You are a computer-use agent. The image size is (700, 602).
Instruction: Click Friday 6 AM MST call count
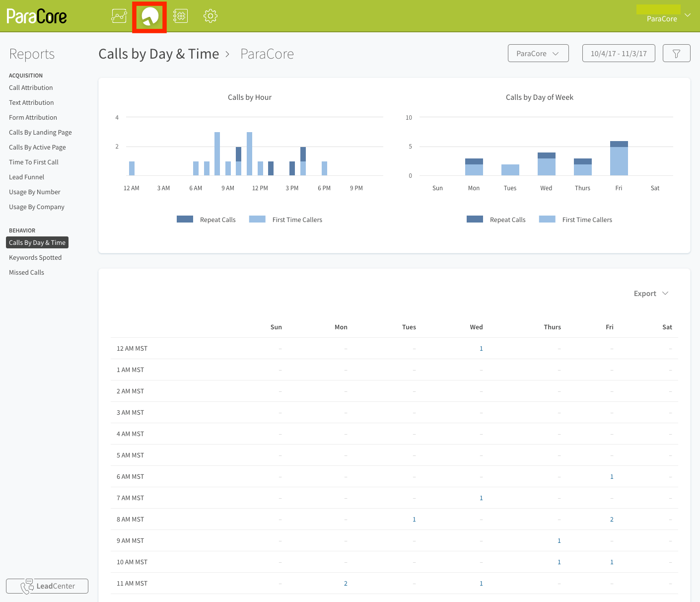(x=612, y=476)
